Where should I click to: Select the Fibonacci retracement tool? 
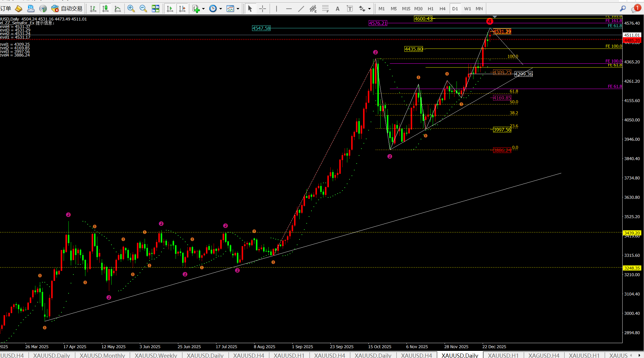point(325,9)
